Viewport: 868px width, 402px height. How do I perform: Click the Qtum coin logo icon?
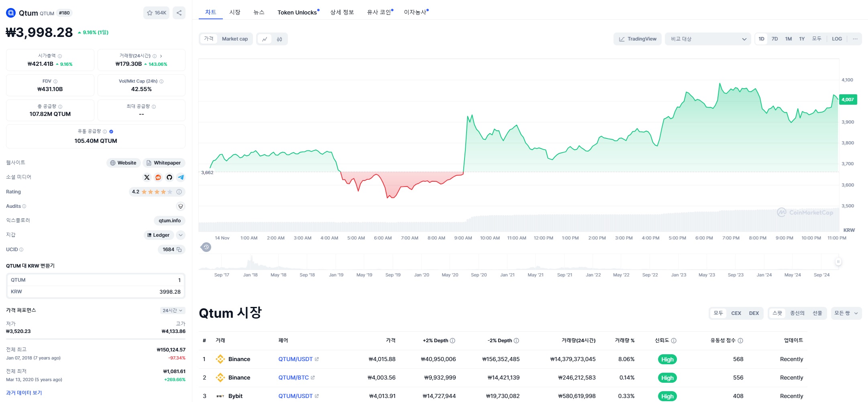coord(11,13)
